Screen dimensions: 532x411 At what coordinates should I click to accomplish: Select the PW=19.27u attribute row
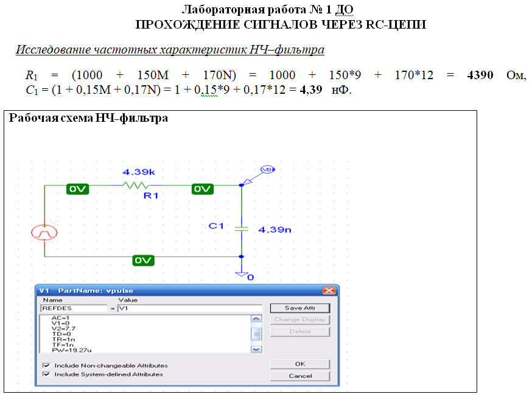coord(72,350)
